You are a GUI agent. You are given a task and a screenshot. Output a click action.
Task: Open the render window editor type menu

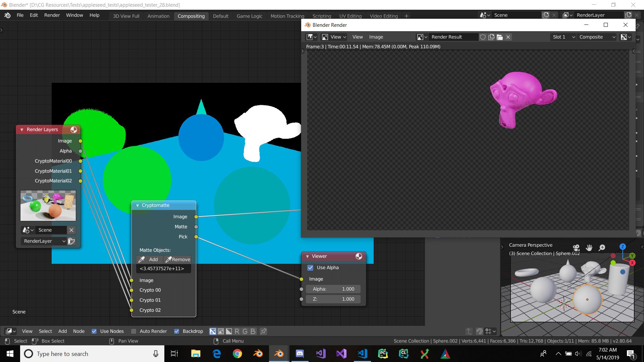pyautogui.click(x=312, y=37)
